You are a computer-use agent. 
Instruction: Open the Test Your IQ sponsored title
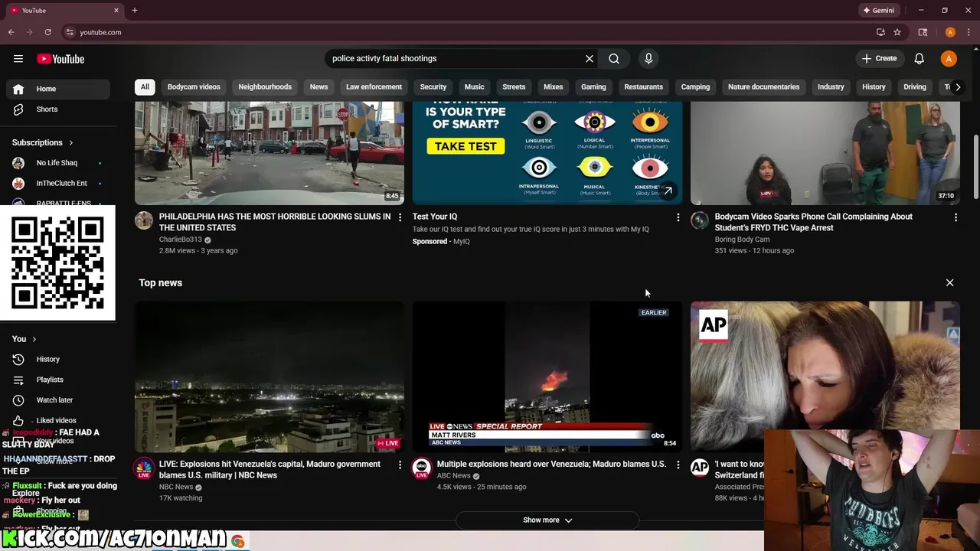point(435,217)
